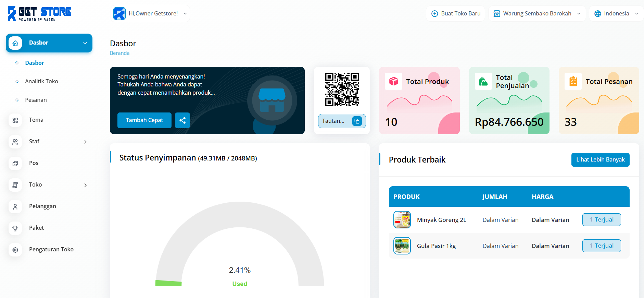Open the Pesanan submenu item
This screenshot has width=644, height=298.
[36, 100]
